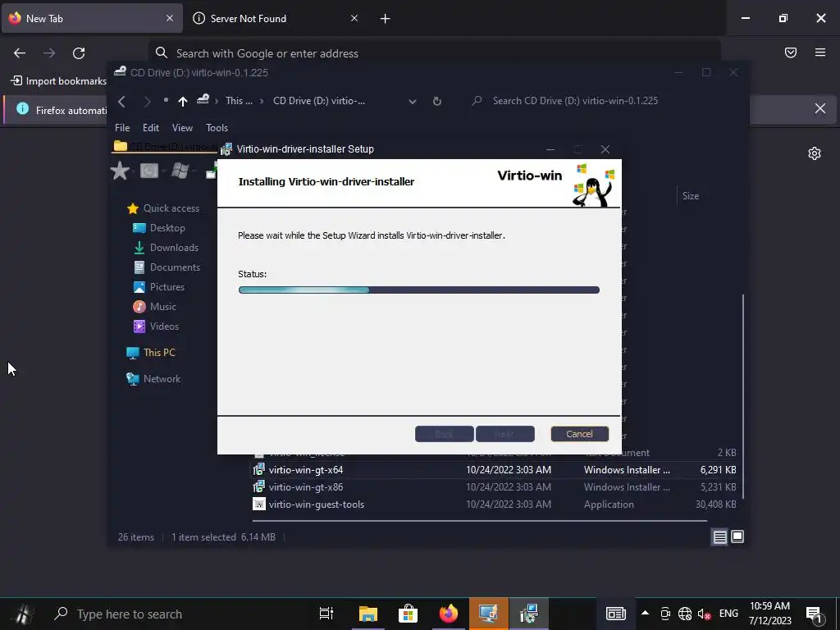Open Microsoft Store from the taskbar
This screenshot has width=840, height=630.
pos(409,614)
